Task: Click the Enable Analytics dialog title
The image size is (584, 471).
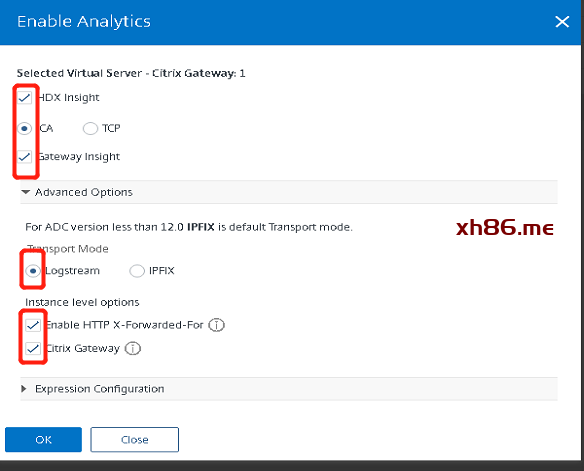Action: click(84, 22)
